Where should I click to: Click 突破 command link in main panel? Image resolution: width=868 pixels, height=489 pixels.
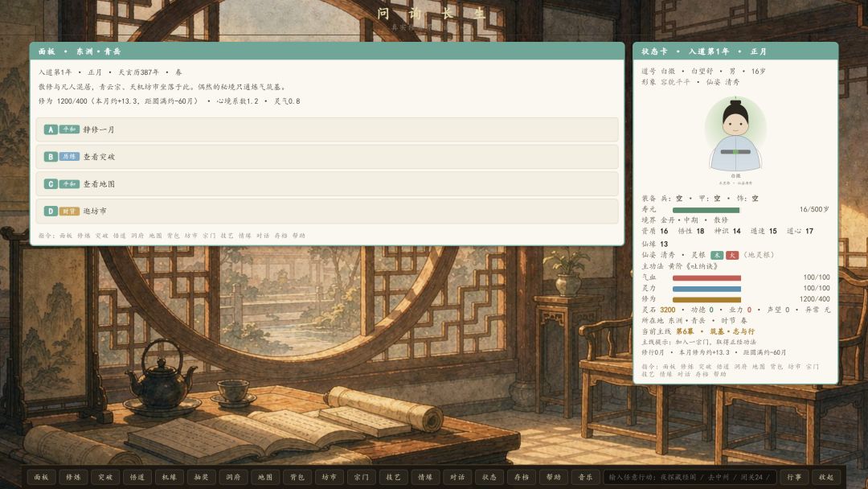[x=101, y=236]
